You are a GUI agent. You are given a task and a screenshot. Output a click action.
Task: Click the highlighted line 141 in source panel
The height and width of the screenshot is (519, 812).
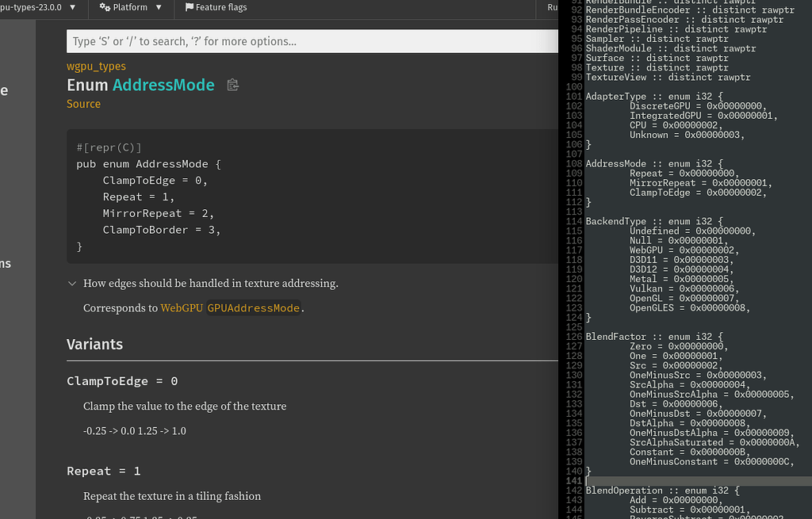tap(682, 480)
